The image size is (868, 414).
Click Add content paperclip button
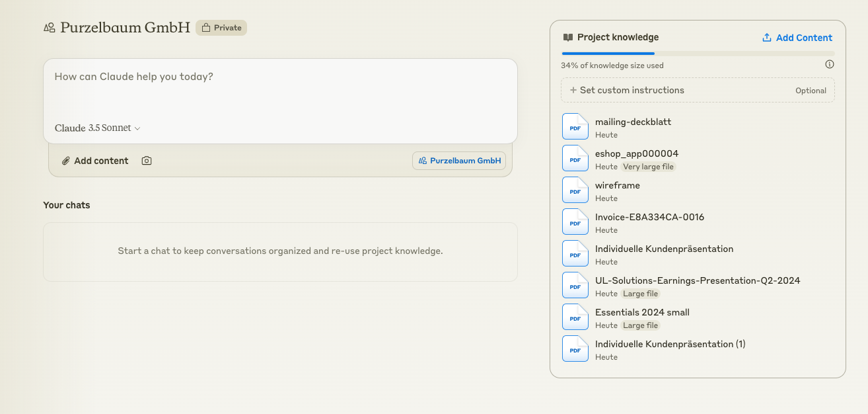[95, 161]
